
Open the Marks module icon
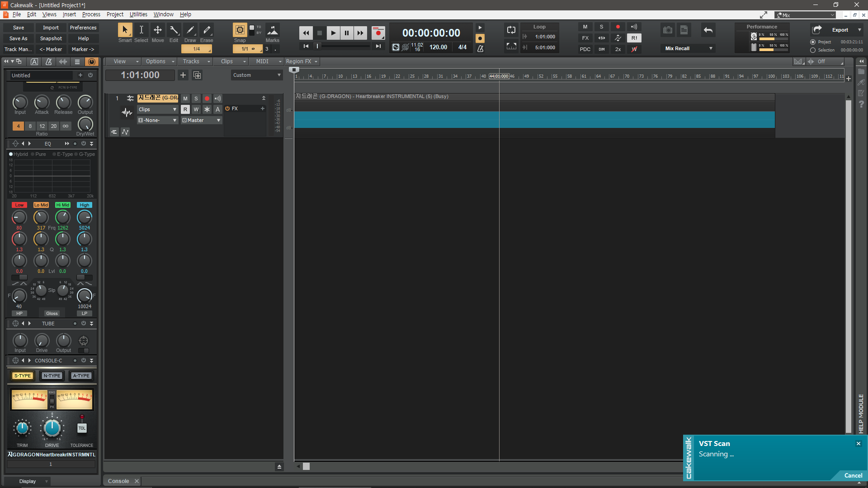click(272, 30)
